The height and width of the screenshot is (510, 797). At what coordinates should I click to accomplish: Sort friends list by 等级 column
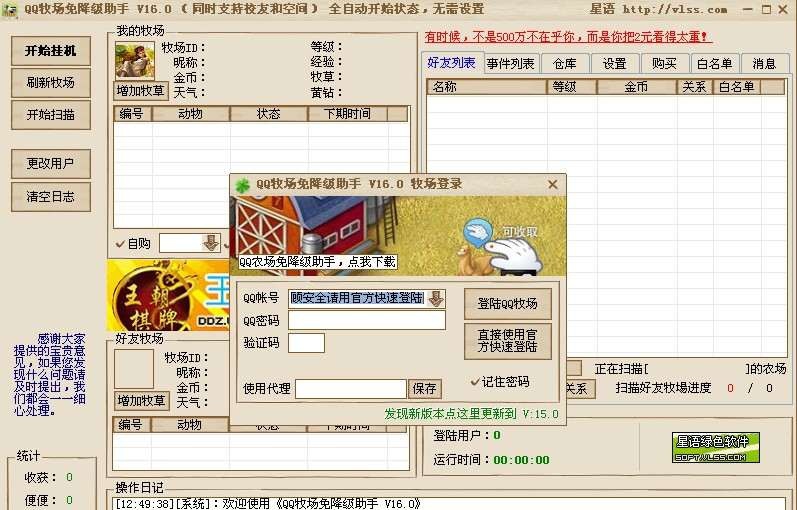pyautogui.click(x=572, y=87)
